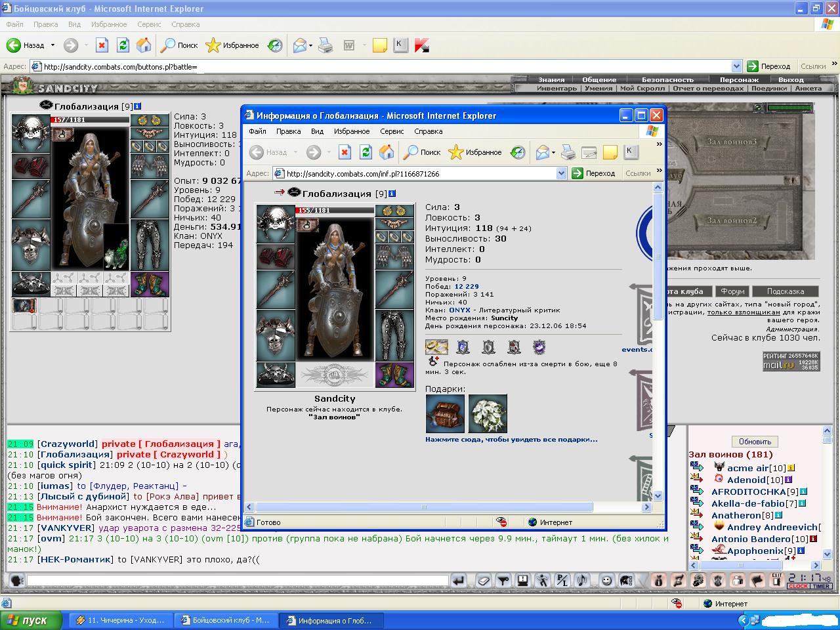This screenshot has height=630, width=840.
Task: Click the eraser clear-chat icon
Action: (x=483, y=581)
